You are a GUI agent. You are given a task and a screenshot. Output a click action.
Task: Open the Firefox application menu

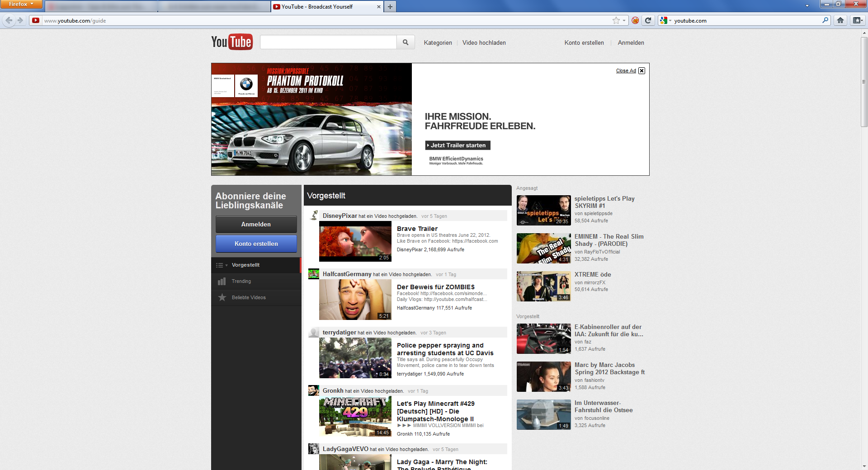click(21, 4)
